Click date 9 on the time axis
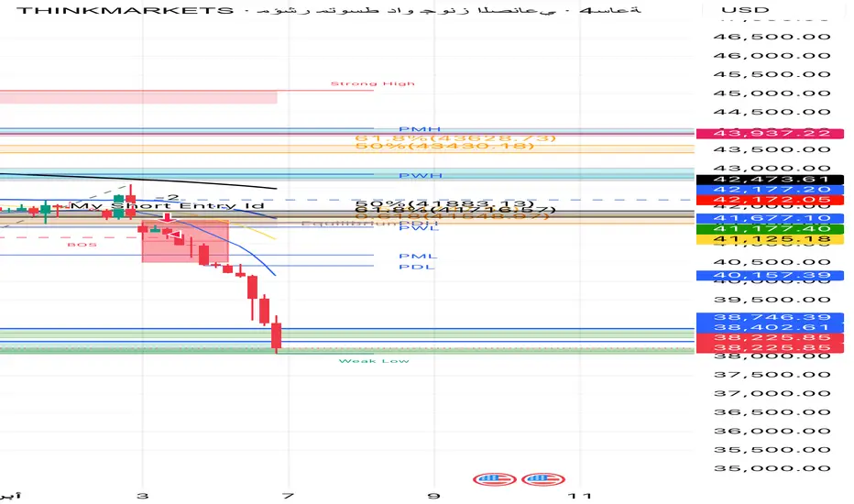854x504 pixels. click(433, 496)
